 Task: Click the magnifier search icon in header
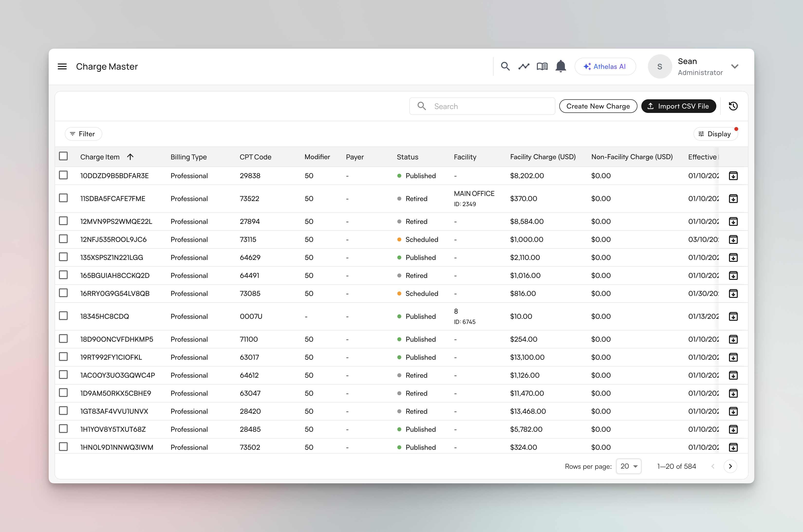505,66
